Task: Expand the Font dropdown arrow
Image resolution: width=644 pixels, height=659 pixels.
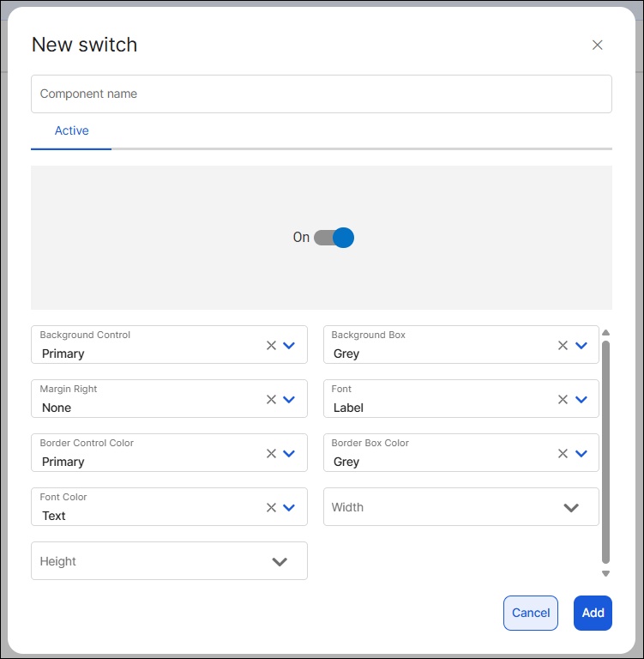Action: (x=581, y=399)
